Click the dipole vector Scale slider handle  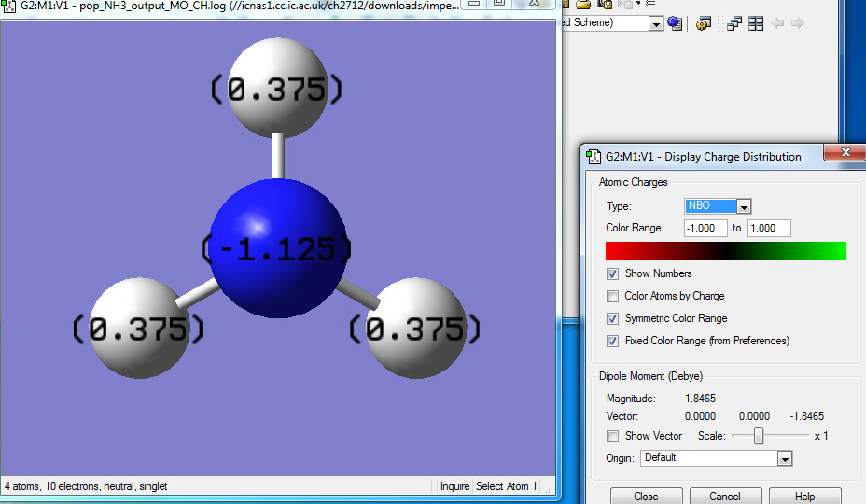tap(760, 436)
